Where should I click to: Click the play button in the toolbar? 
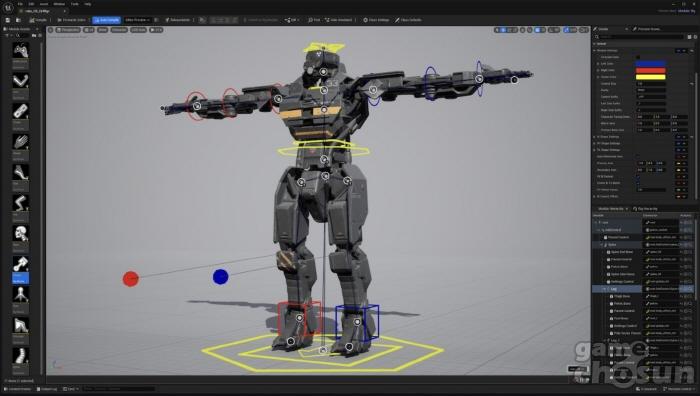(202, 20)
